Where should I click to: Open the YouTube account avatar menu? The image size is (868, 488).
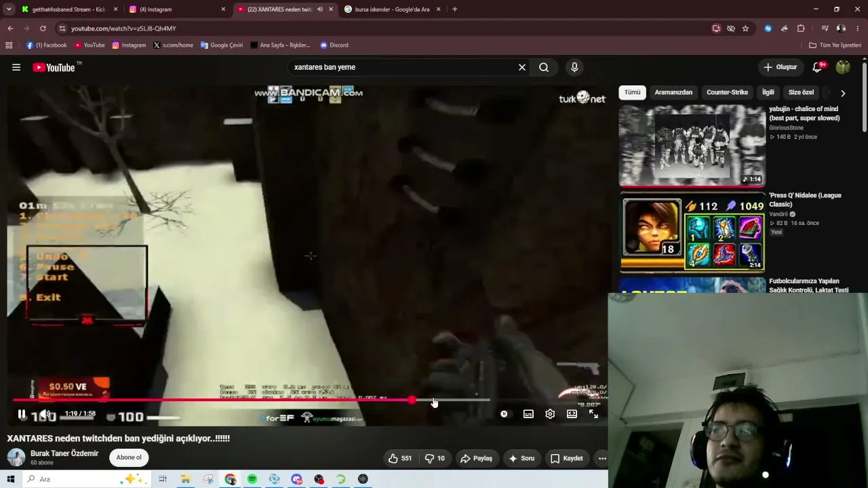[843, 67]
